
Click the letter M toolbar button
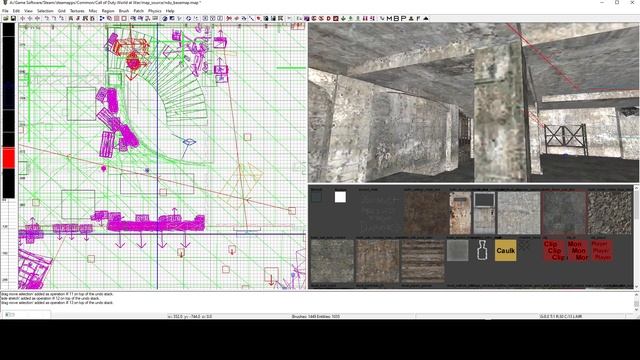pos(389,18)
